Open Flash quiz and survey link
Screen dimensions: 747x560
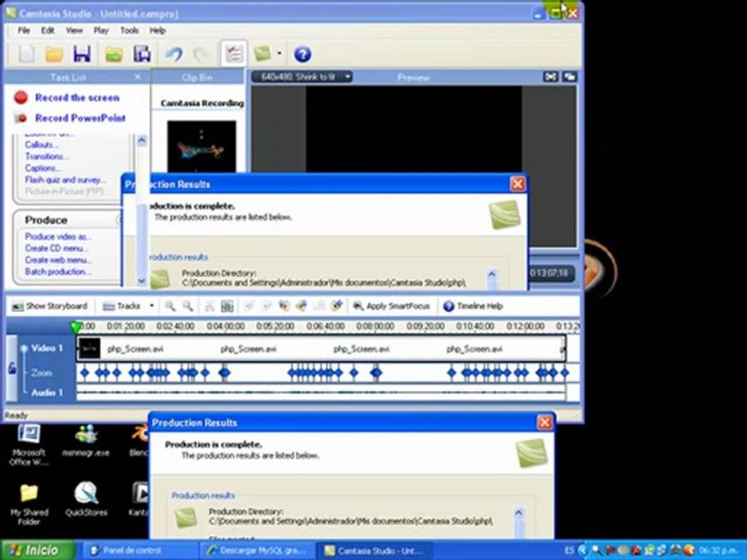click(x=65, y=180)
